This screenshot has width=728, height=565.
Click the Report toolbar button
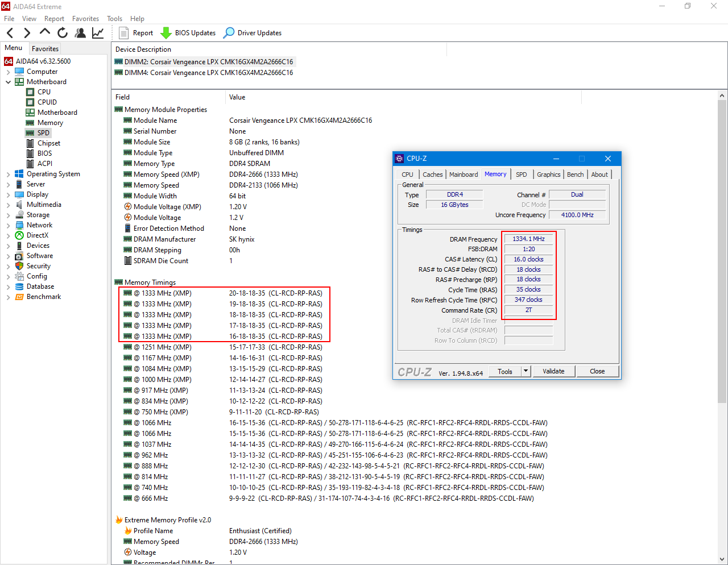(136, 33)
